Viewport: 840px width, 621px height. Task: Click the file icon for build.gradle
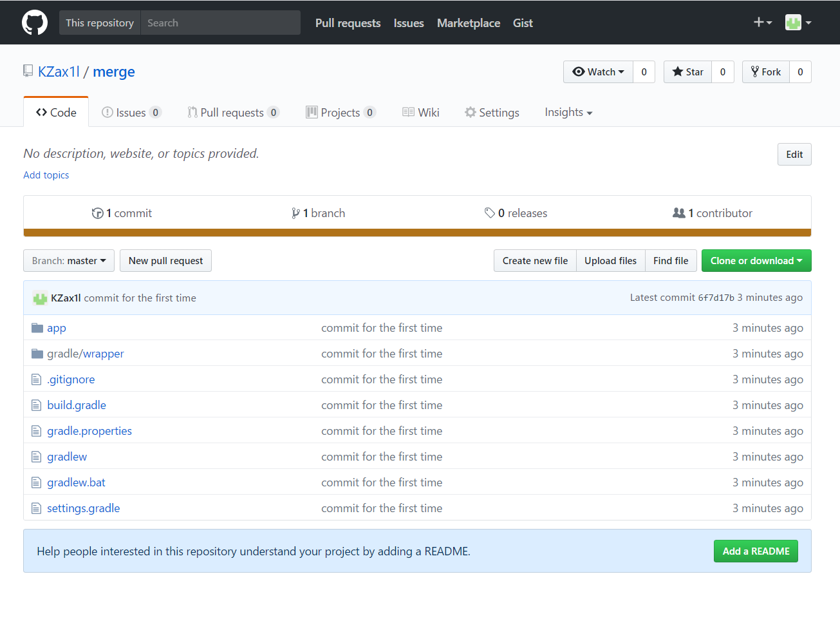[x=37, y=405]
